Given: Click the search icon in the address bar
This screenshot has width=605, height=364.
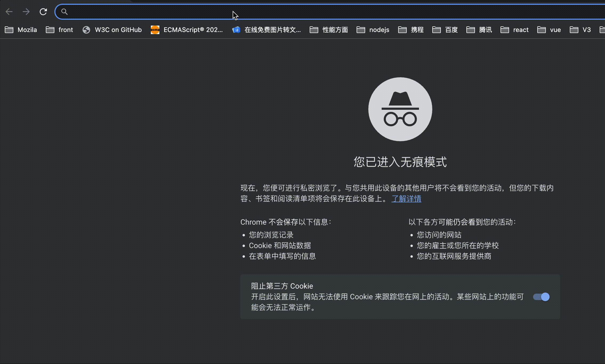Looking at the screenshot, I should (64, 11).
